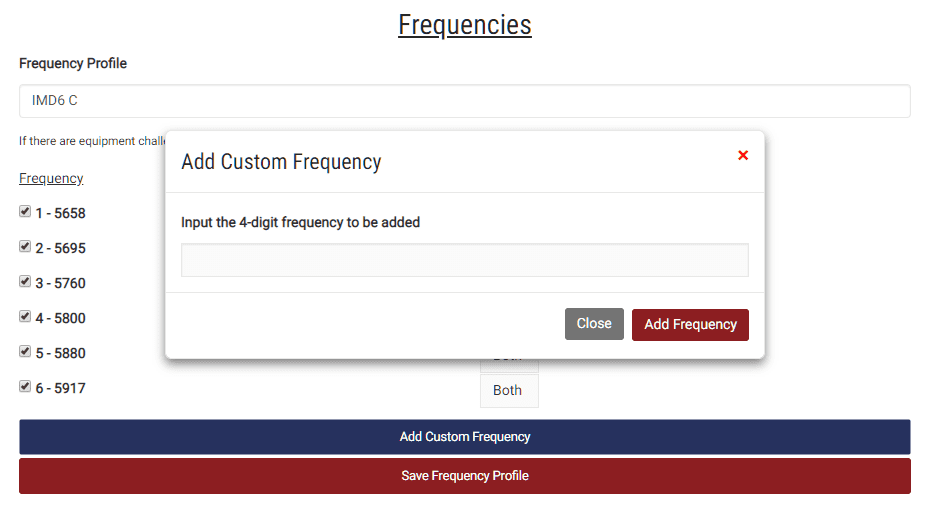Click the Add Custom Frequency dialog heading

pyautogui.click(x=281, y=162)
